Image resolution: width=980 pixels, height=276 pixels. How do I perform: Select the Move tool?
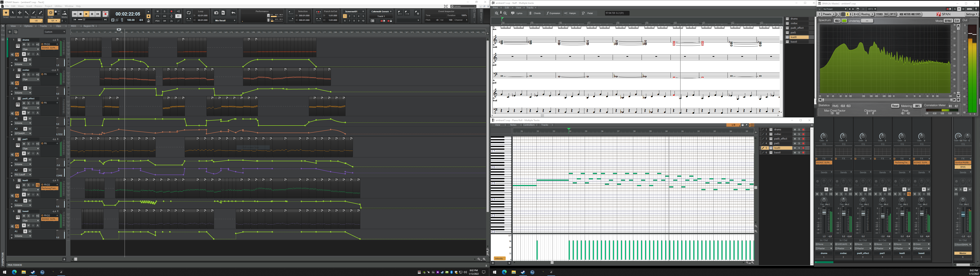pyautogui.click(x=20, y=13)
